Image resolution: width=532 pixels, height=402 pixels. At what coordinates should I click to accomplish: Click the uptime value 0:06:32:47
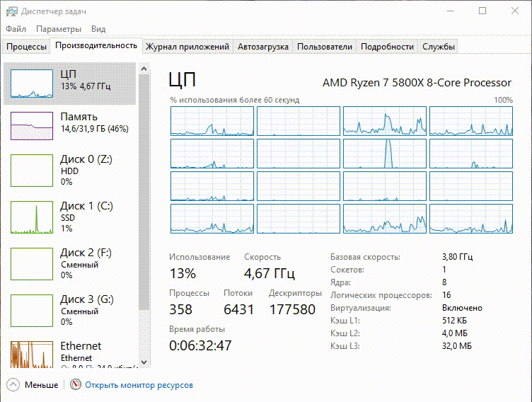coord(200,345)
